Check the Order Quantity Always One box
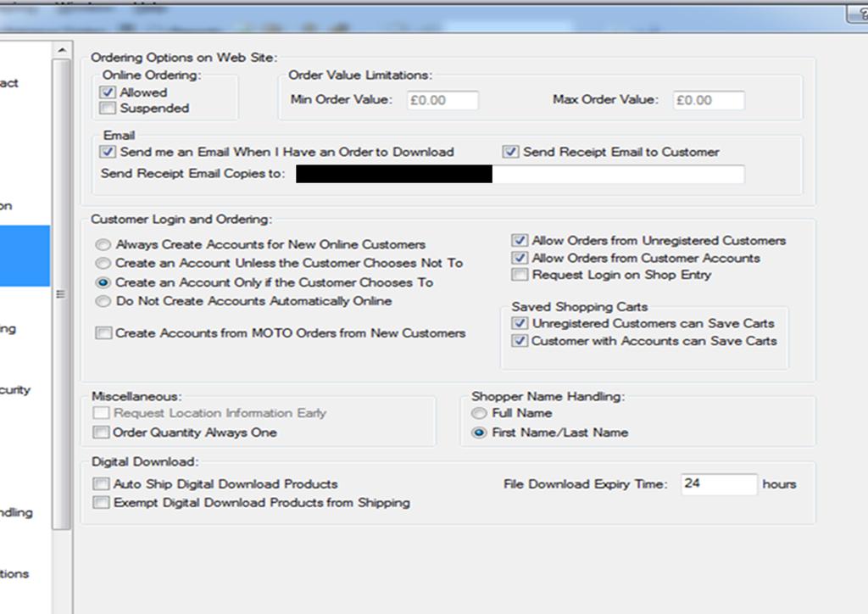Image resolution: width=868 pixels, height=614 pixels. coord(102,433)
